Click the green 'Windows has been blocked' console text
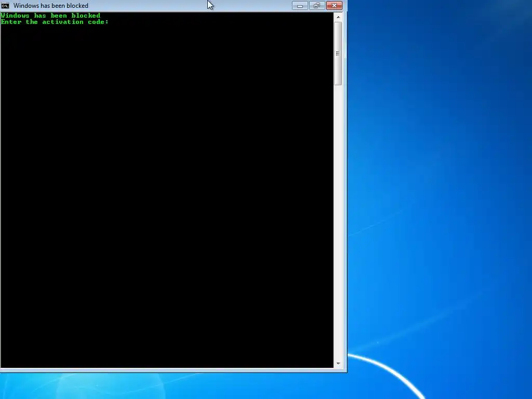Viewport: 532px width, 399px height. click(50, 16)
